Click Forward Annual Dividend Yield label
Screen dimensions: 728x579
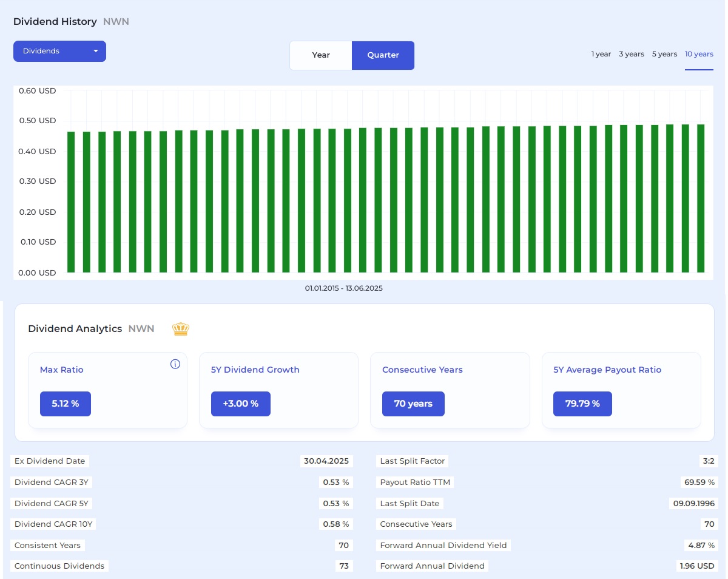point(443,546)
